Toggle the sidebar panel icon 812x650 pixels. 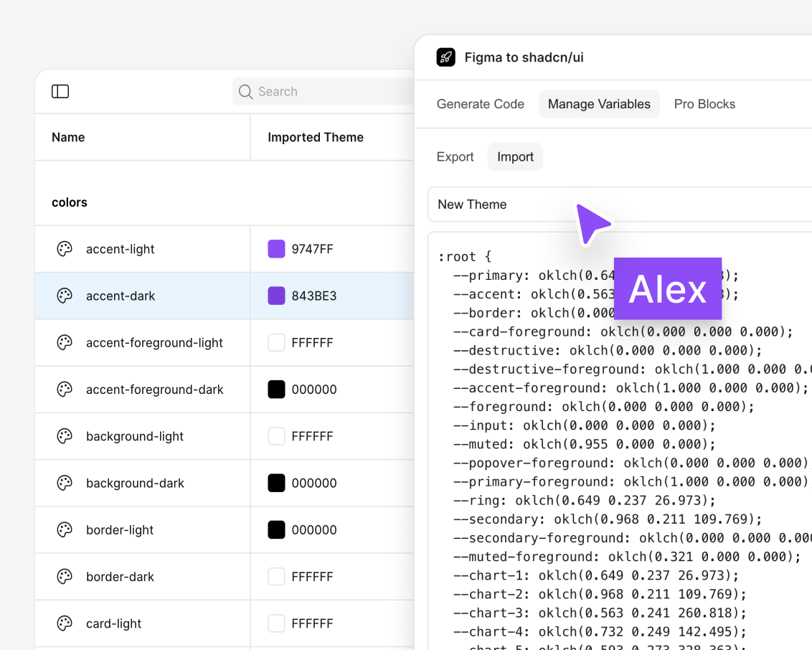pyautogui.click(x=60, y=92)
